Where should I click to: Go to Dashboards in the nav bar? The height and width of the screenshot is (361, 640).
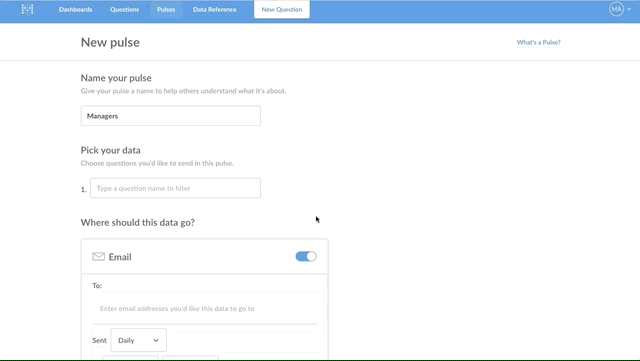(76, 9)
